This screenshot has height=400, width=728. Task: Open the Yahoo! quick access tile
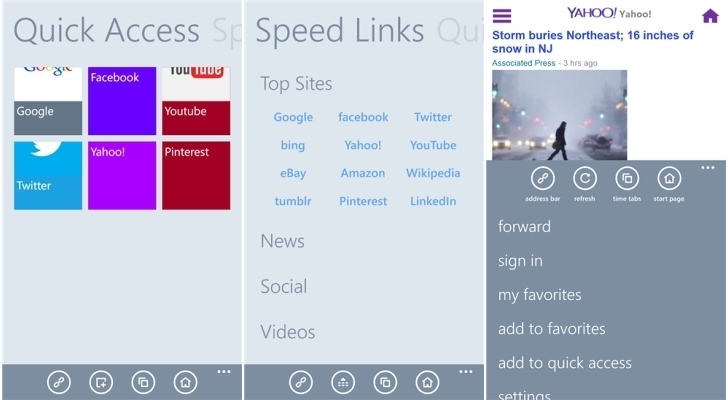[122, 175]
